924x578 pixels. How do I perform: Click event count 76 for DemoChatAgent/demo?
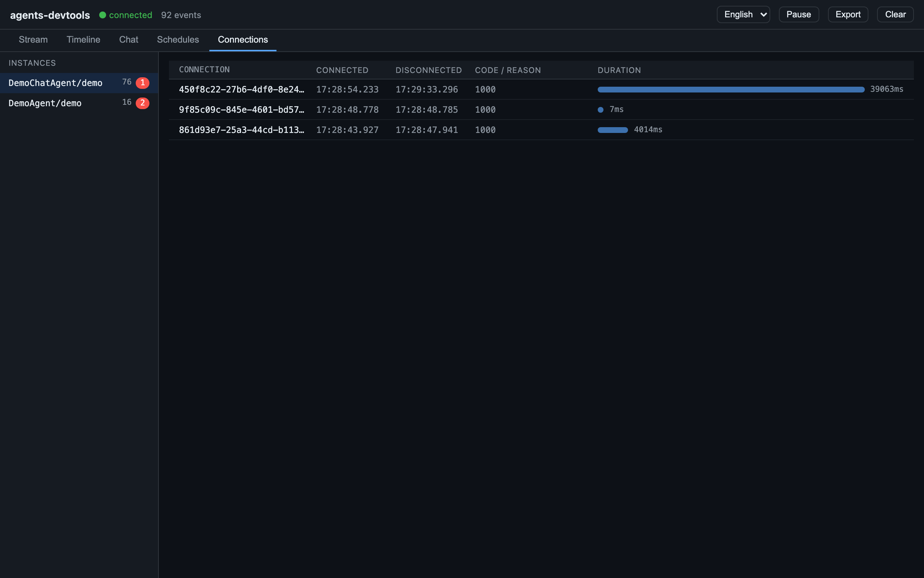coord(127,82)
